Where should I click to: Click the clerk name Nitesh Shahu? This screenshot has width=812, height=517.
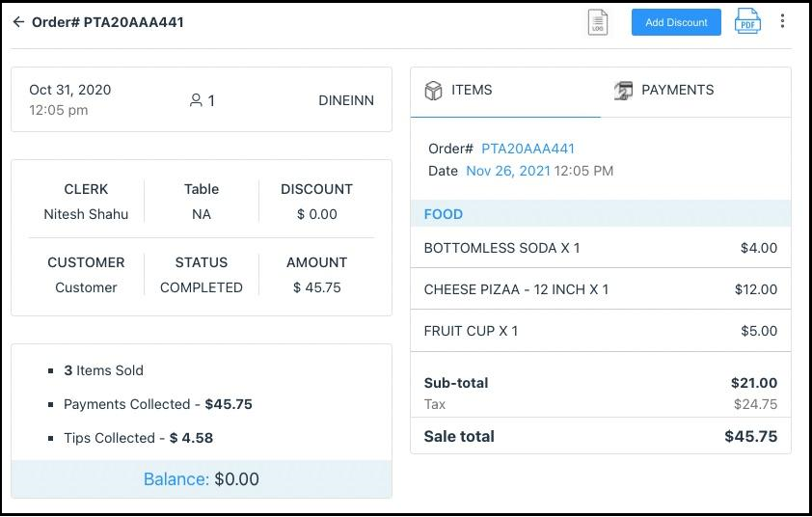point(86,214)
